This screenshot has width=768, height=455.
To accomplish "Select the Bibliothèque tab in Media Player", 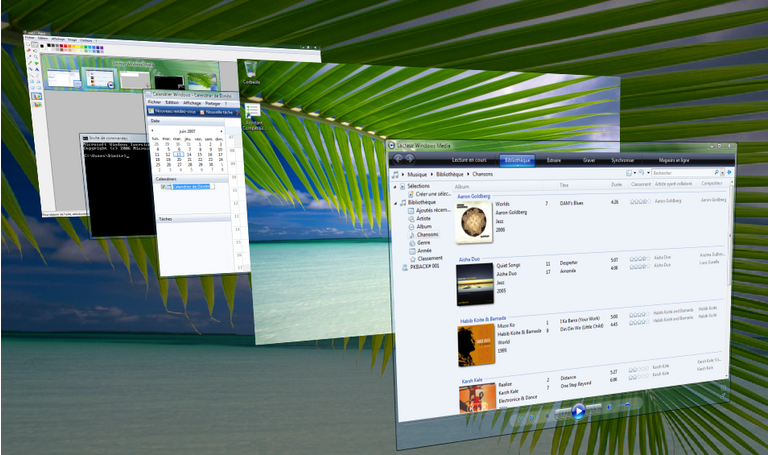I will pyautogui.click(x=517, y=161).
